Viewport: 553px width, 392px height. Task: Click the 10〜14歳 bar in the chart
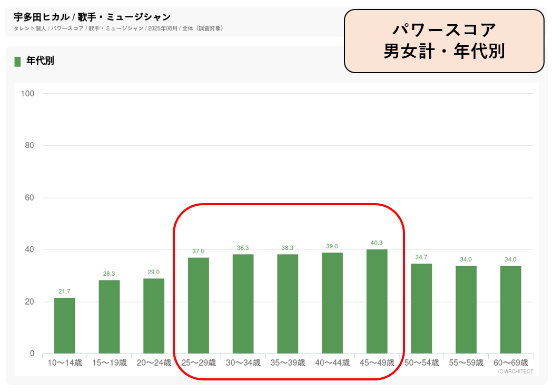click(64, 325)
